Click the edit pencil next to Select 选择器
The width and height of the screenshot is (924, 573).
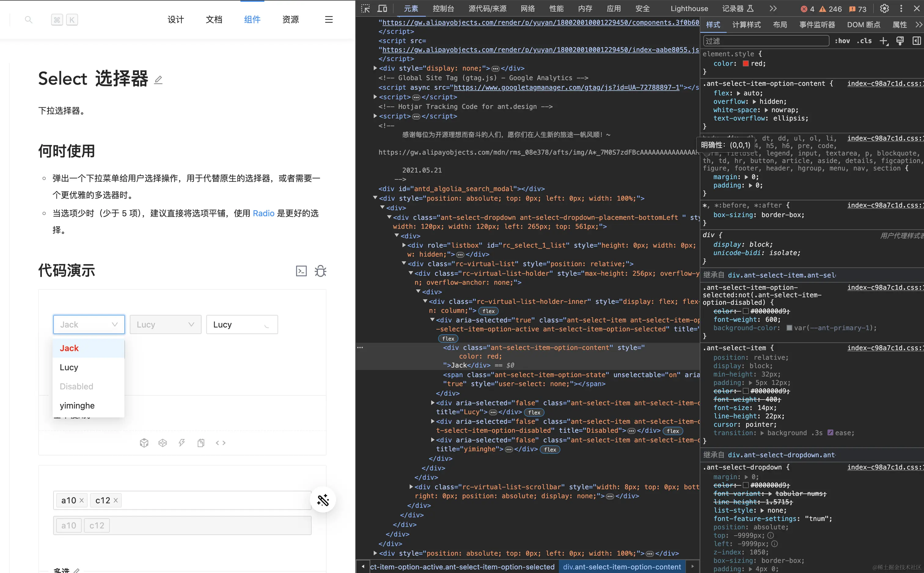coord(158,79)
